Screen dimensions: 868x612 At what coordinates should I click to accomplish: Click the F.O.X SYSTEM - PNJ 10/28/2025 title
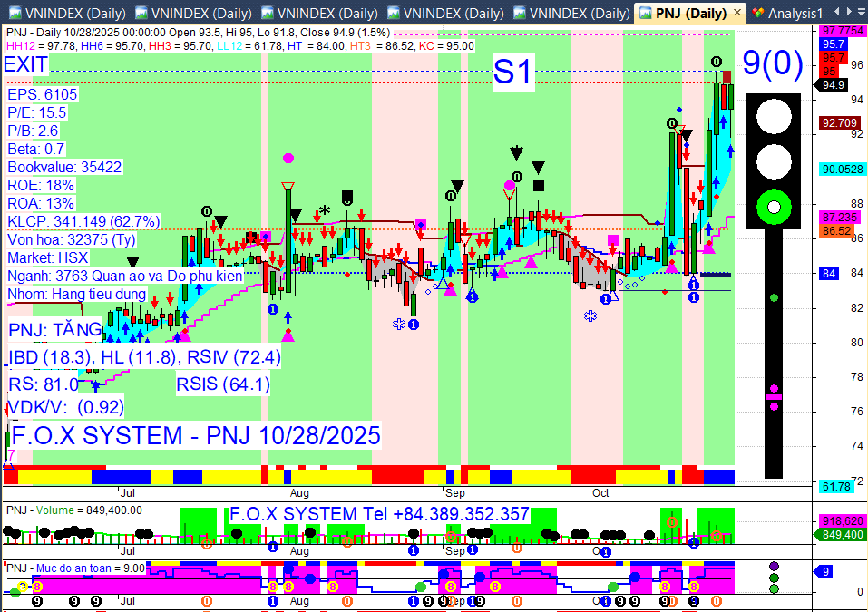click(x=196, y=436)
